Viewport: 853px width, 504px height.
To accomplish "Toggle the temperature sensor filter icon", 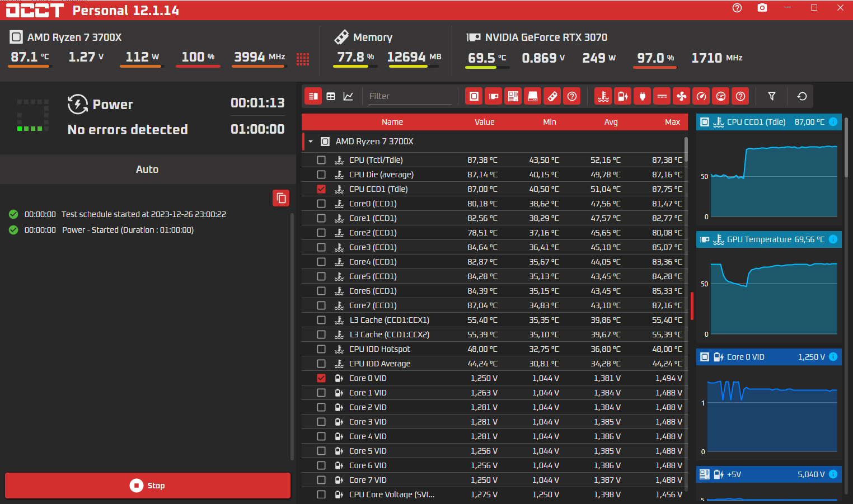I will [x=603, y=96].
